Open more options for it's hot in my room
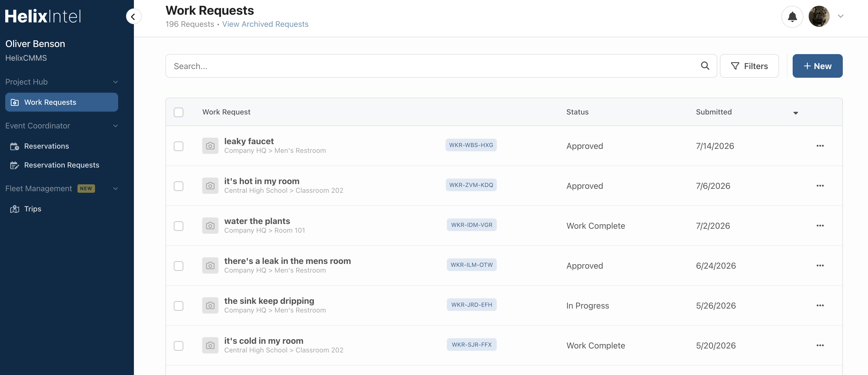This screenshot has width=868, height=375. [820, 186]
